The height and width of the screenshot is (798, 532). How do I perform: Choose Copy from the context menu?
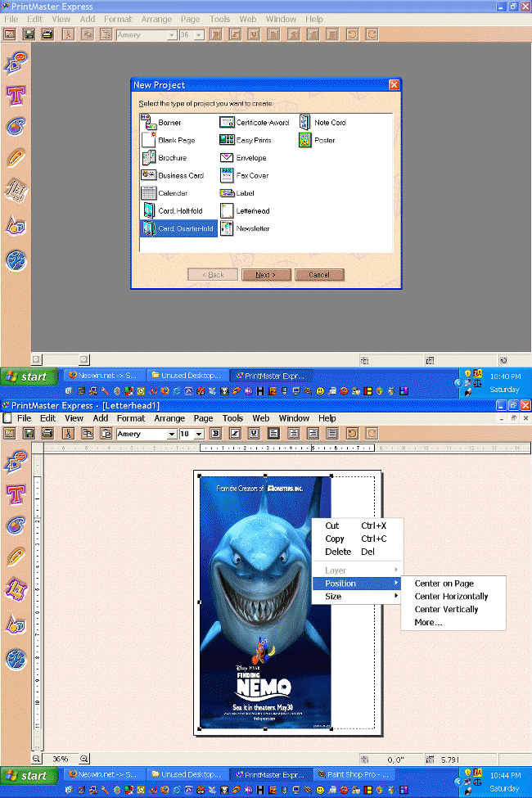358,539
